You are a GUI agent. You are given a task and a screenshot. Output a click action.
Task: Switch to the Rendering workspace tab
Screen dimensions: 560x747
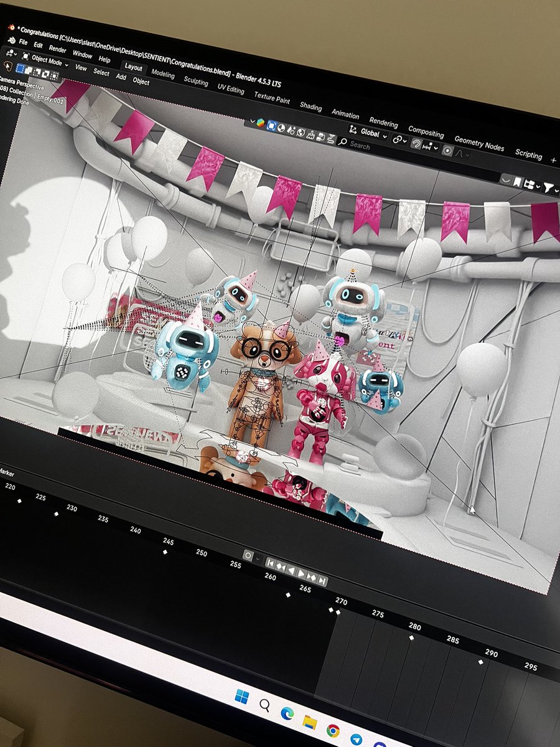383,123
